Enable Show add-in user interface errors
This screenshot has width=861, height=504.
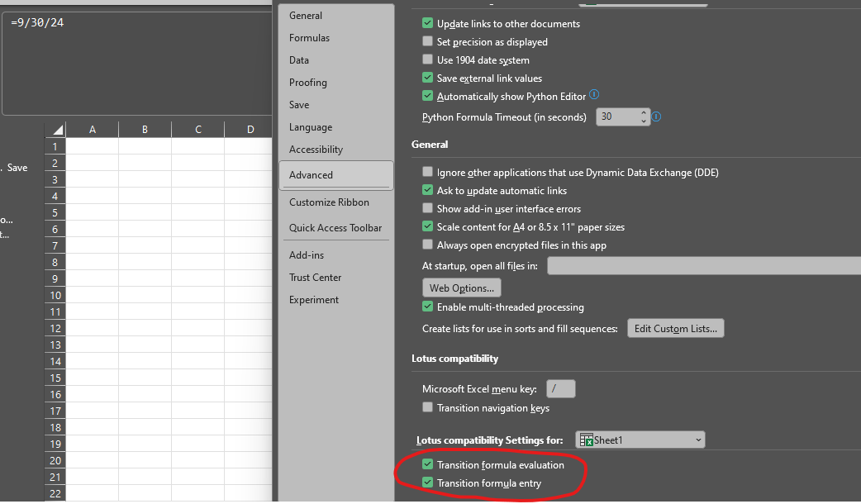[427, 208]
